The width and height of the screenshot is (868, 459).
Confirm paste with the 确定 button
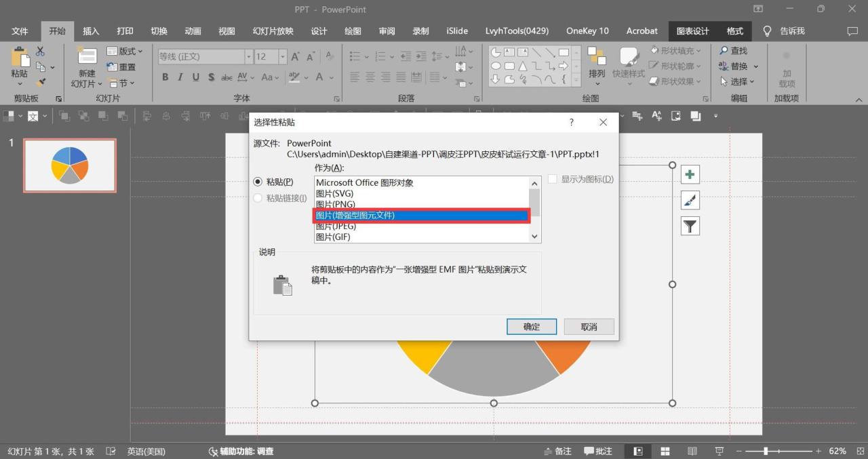[x=531, y=326]
